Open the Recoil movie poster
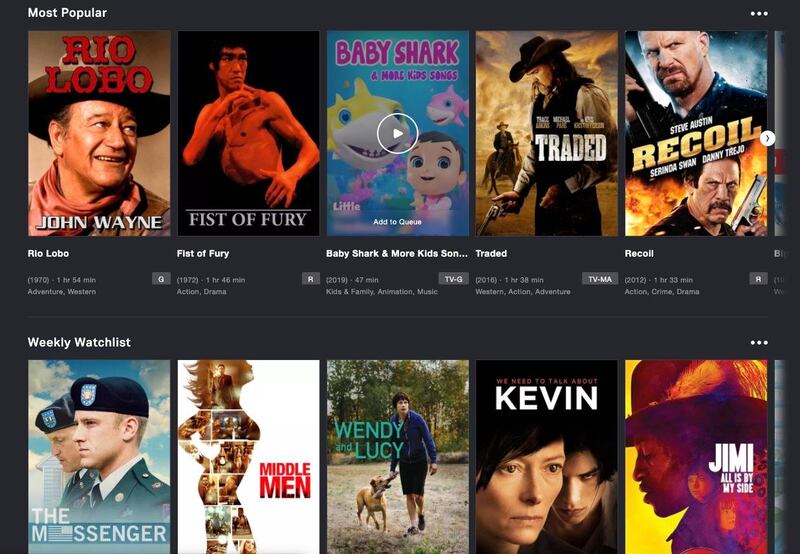 point(696,133)
